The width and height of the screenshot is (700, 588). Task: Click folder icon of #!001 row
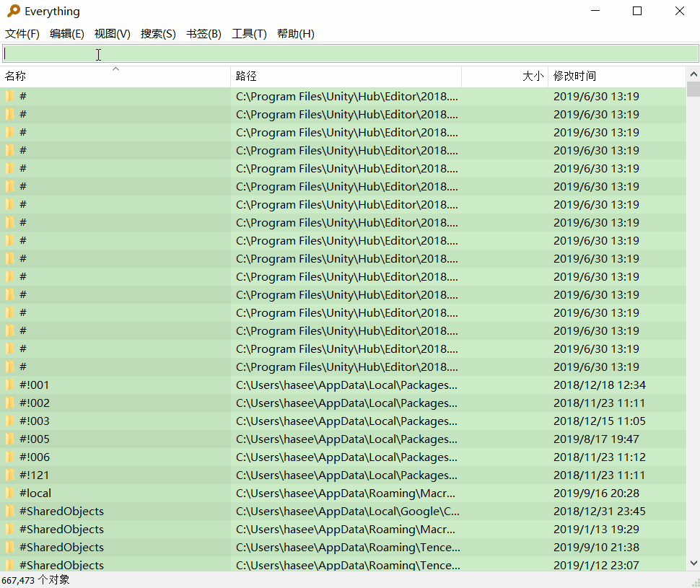click(10, 385)
